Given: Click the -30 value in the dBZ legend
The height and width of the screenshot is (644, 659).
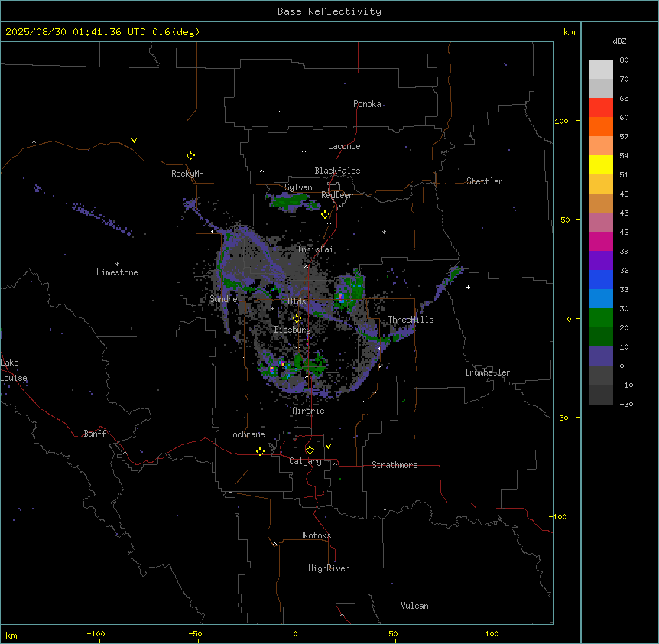Looking at the screenshot, I should (627, 404).
